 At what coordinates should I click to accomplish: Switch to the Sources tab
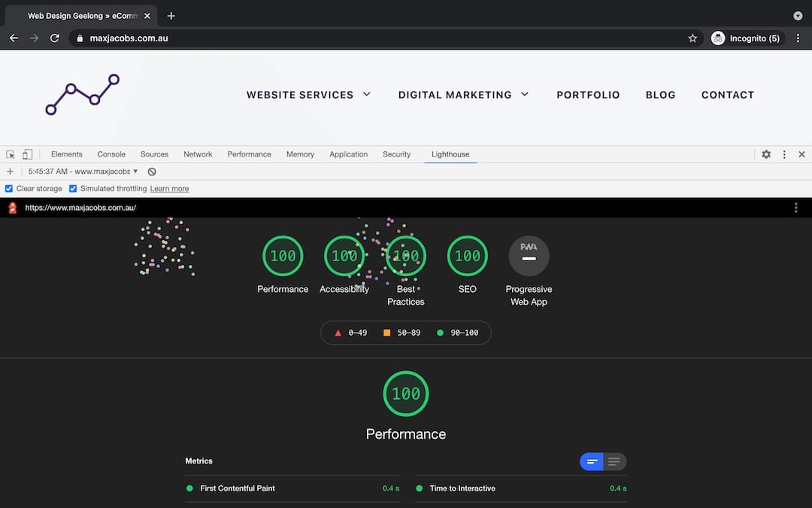coord(154,154)
